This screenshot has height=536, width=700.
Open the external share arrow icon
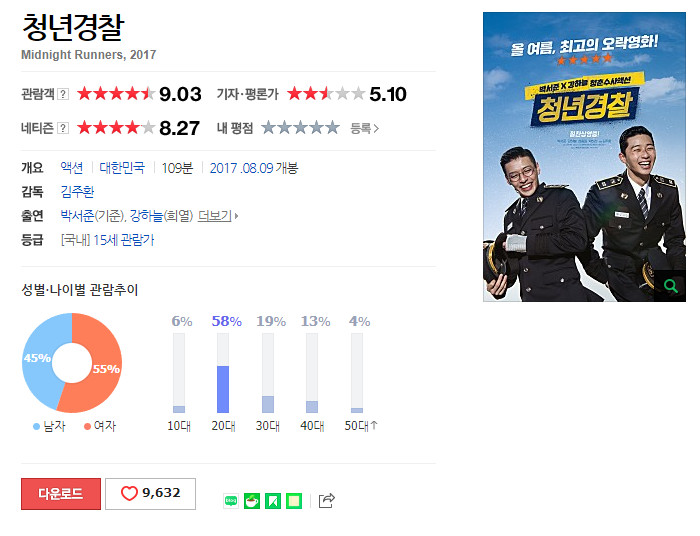(326, 501)
